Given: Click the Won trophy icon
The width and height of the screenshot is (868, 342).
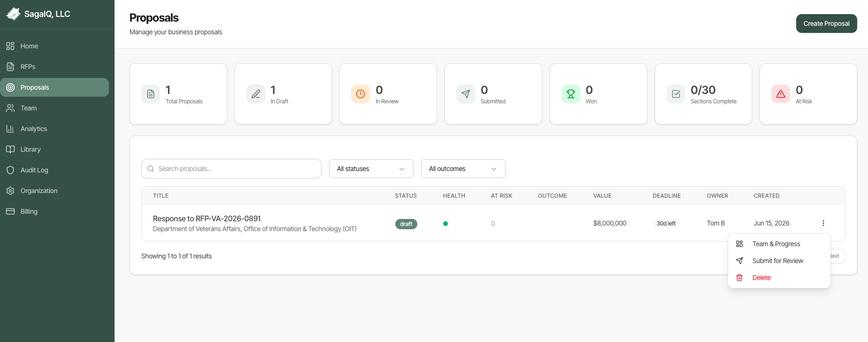Looking at the screenshot, I should click(571, 94).
